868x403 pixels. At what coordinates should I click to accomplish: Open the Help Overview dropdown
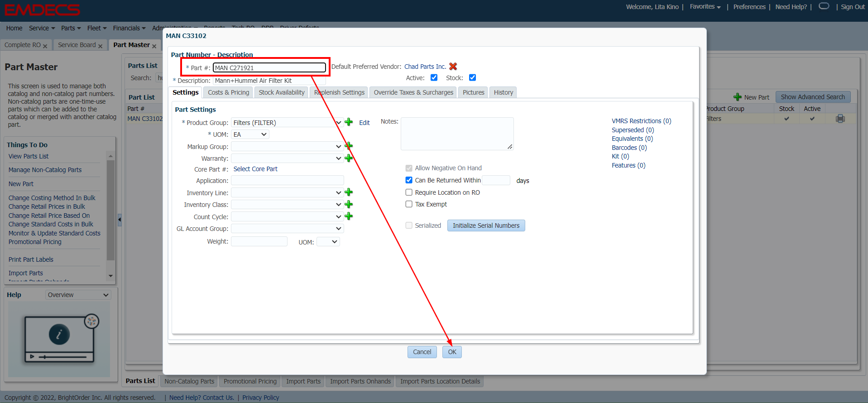tap(78, 295)
